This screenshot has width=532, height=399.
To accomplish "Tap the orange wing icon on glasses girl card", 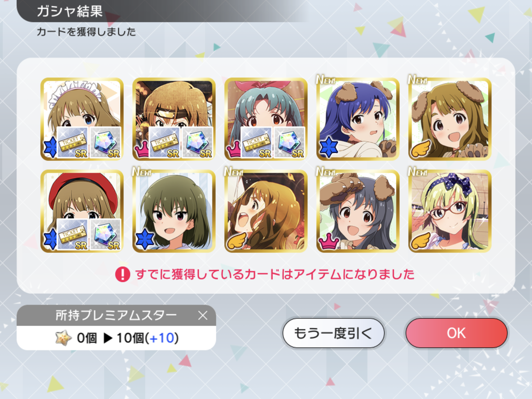I will [x=421, y=241].
